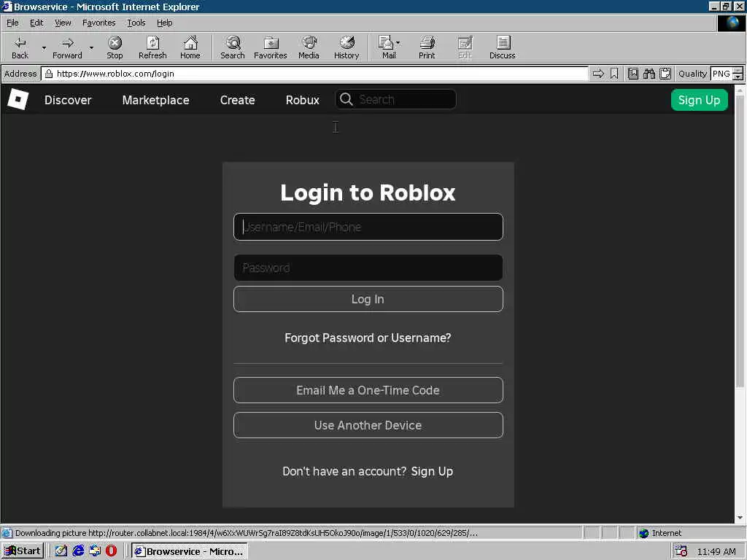Go to the Marketplace page
Image resolution: width=747 pixels, height=560 pixels.
[155, 100]
